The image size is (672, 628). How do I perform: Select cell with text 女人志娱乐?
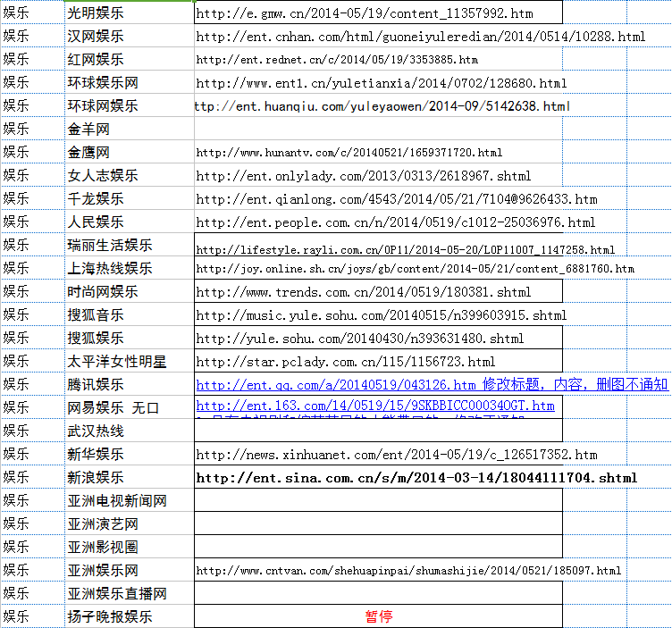(130, 175)
